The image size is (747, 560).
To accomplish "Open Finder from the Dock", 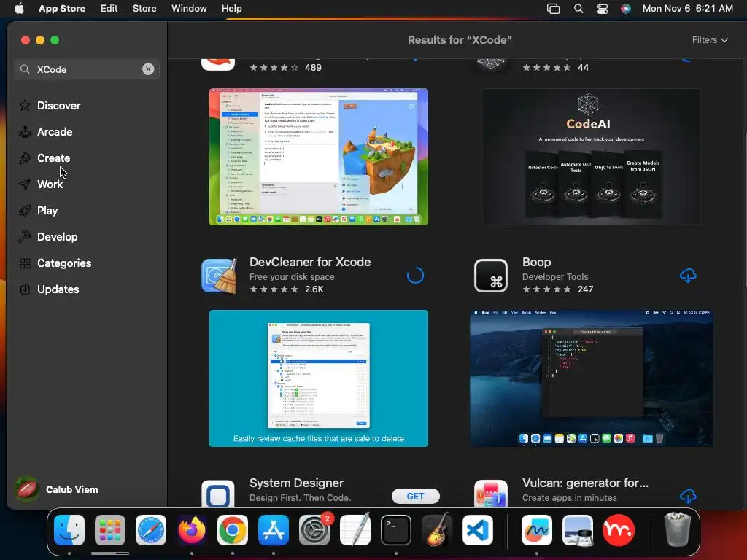I will point(69,530).
